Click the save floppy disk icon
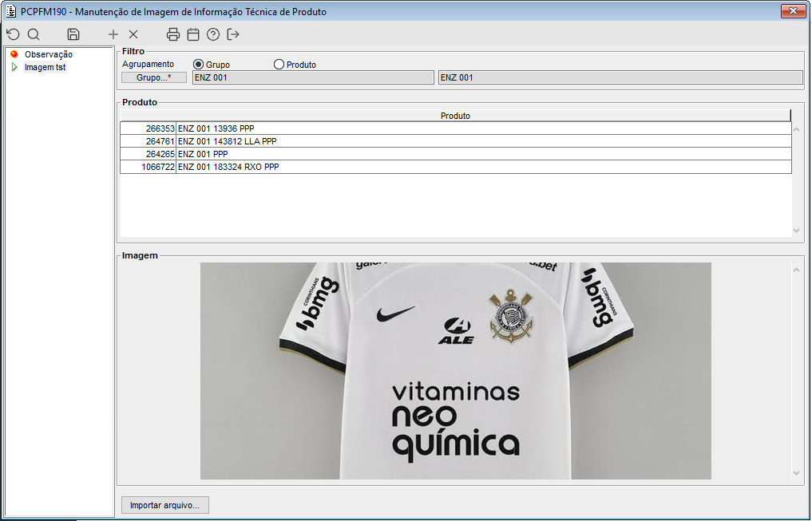Viewport: 812px width, 521px height. (x=73, y=34)
